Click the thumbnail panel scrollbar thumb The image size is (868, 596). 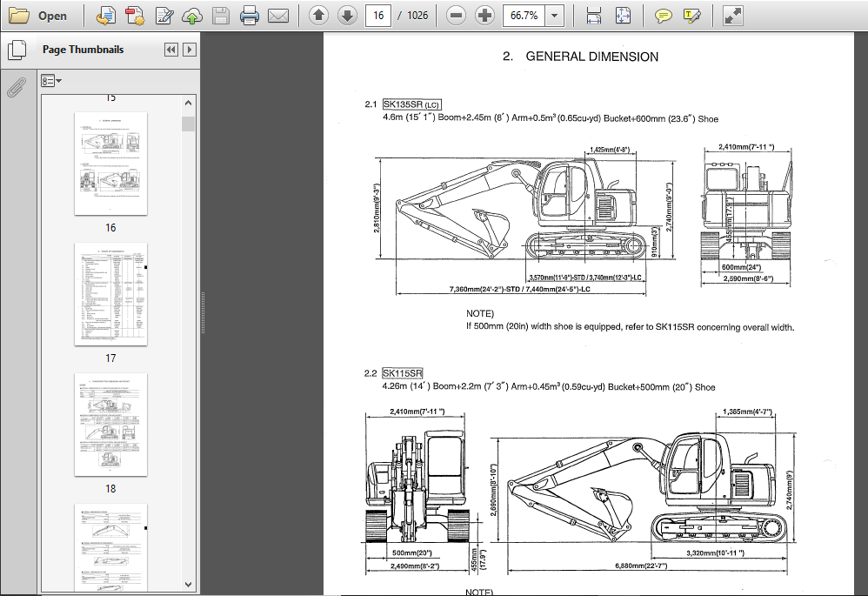(188, 124)
